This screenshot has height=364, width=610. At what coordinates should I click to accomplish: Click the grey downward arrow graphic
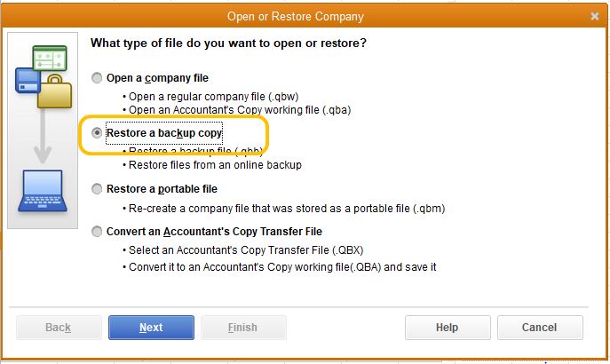click(42, 138)
